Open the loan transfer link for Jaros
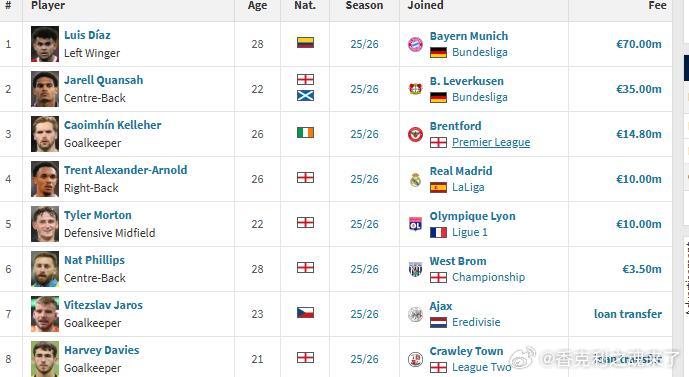Screen dimensions: 689x377 coord(627,314)
